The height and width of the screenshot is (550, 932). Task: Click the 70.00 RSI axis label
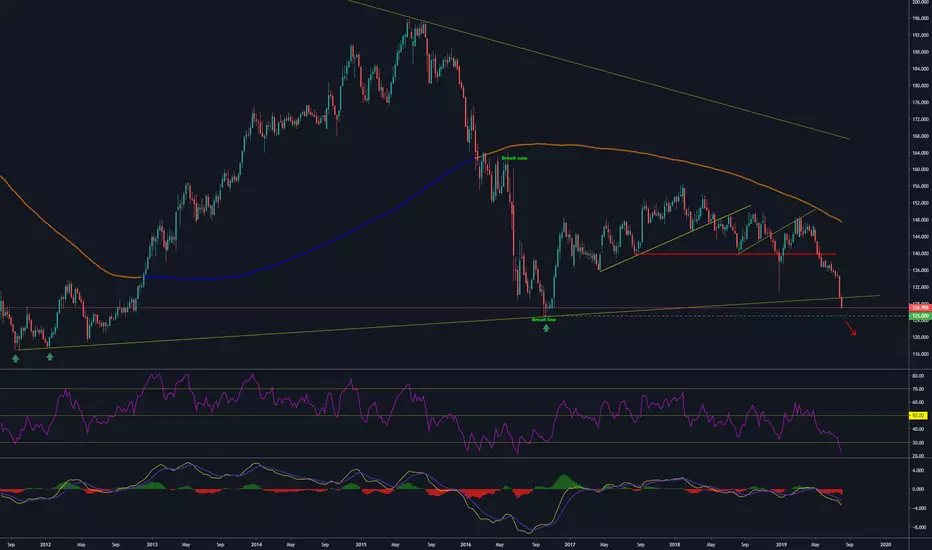[x=918, y=389]
